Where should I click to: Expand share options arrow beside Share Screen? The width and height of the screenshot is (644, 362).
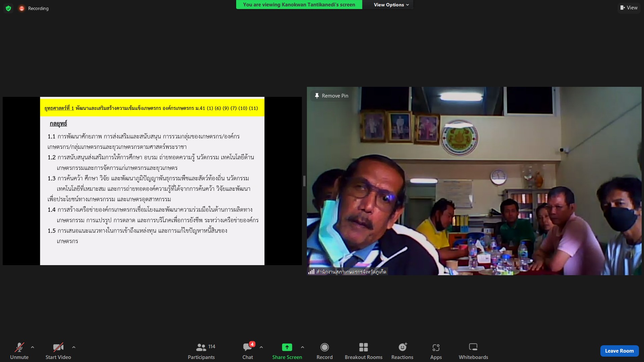[x=303, y=347]
